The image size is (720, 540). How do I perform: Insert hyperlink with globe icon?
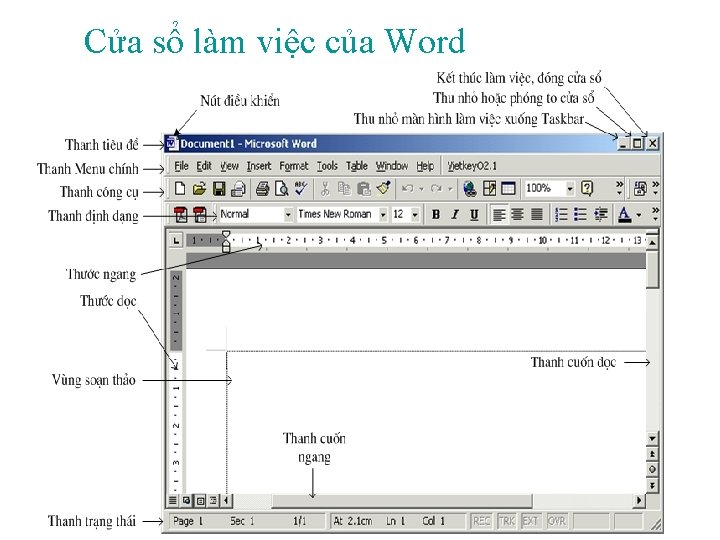(x=469, y=189)
